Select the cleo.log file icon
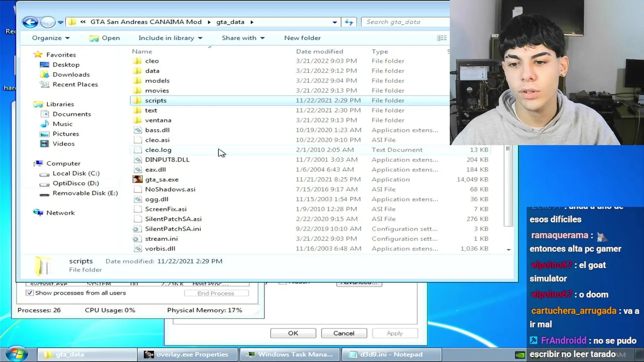This screenshot has height=362, width=644. coord(138,150)
